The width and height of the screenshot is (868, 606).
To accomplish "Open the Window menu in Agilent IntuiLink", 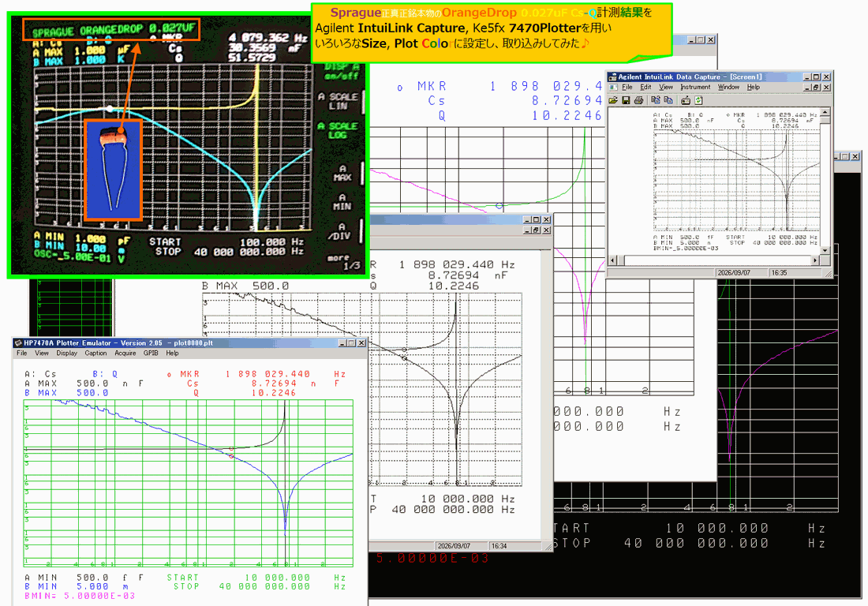I will 728,88.
